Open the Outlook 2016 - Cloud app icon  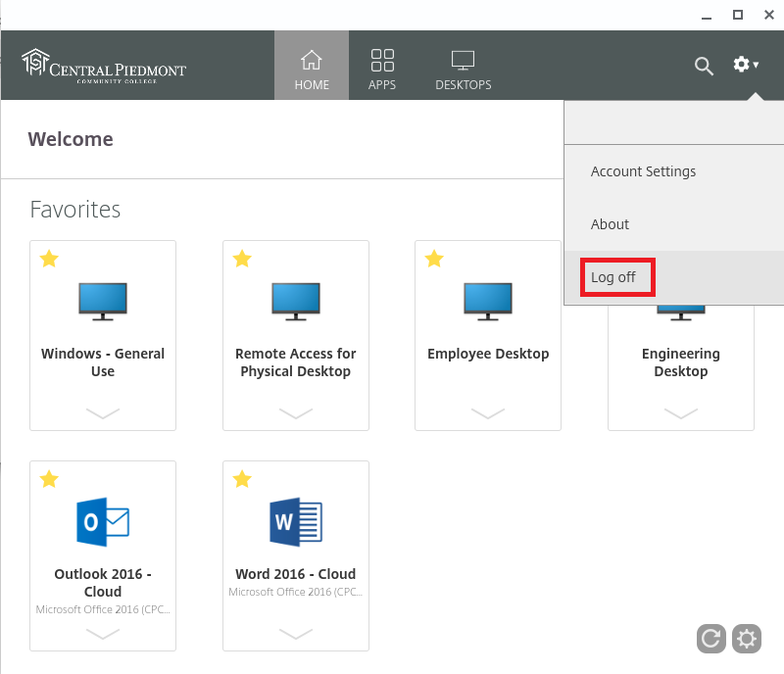pyautogui.click(x=103, y=521)
